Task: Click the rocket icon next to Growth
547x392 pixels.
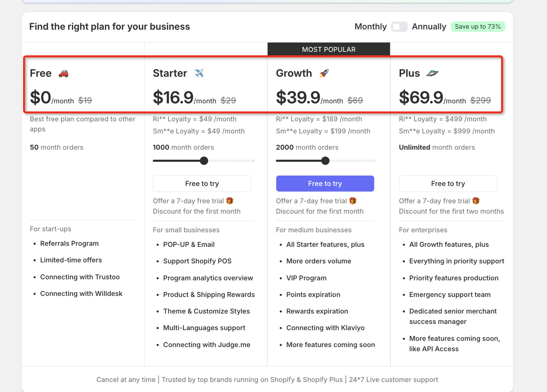Action: pos(324,73)
